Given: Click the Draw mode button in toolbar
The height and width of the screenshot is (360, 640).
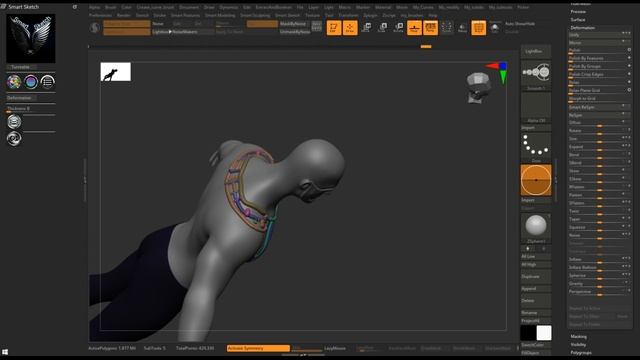Looking at the screenshot, I should pyautogui.click(x=350, y=28).
